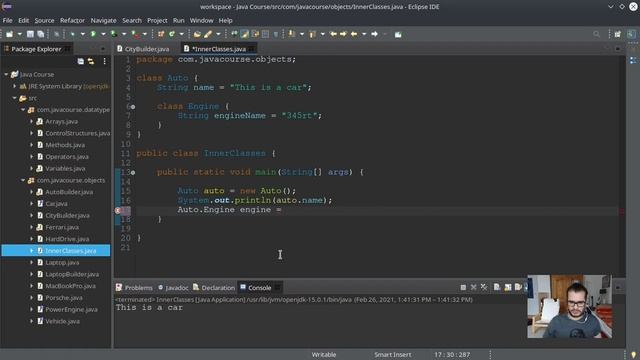Collapse the Java Course project
Image resolution: width=640 pixels, height=360 pixels.
coord(6,74)
